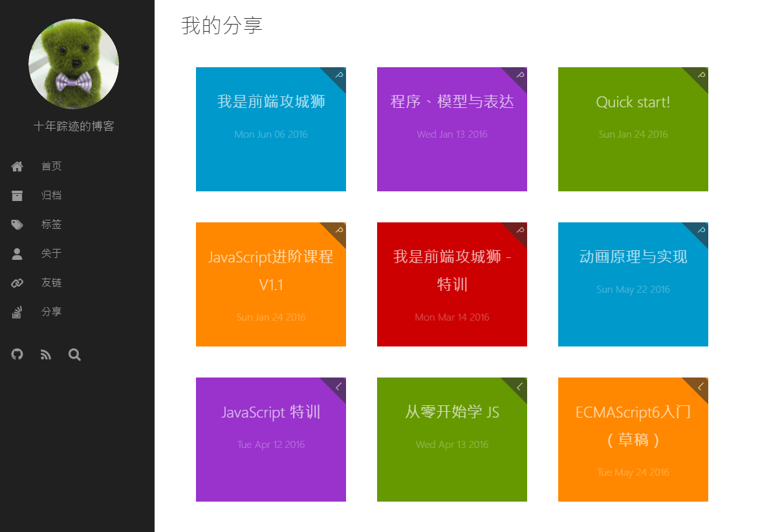760x532 pixels.
Task: Click corner arrow on 从零开始学 JS card
Action: point(519,386)
